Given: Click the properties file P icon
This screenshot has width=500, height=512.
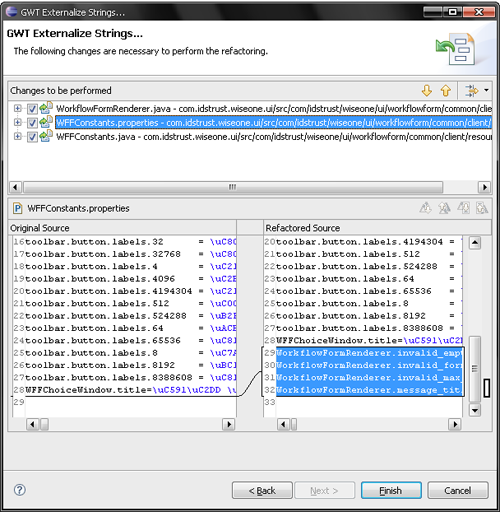Looking at the screenshot, I should pos(17,208).
